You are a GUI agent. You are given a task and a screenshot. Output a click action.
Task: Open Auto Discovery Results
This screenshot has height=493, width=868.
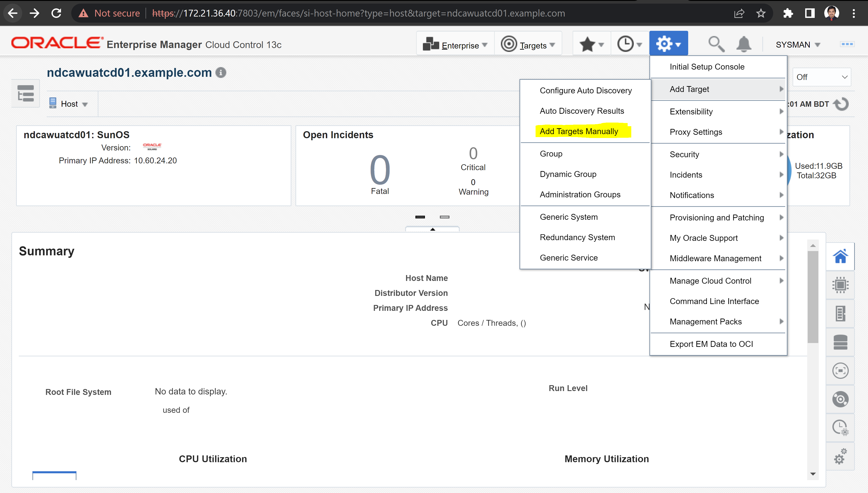[585, 111]
